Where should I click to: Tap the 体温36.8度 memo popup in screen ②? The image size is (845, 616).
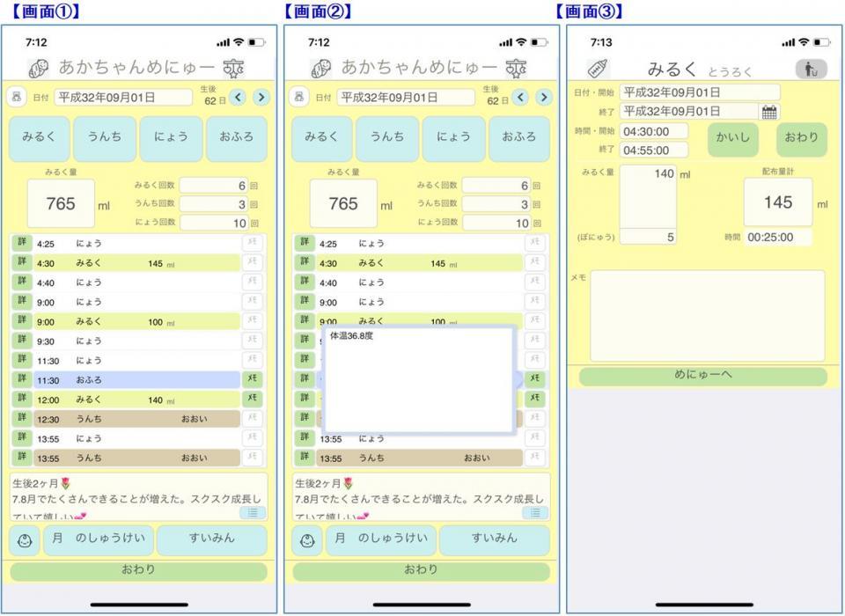418,379
